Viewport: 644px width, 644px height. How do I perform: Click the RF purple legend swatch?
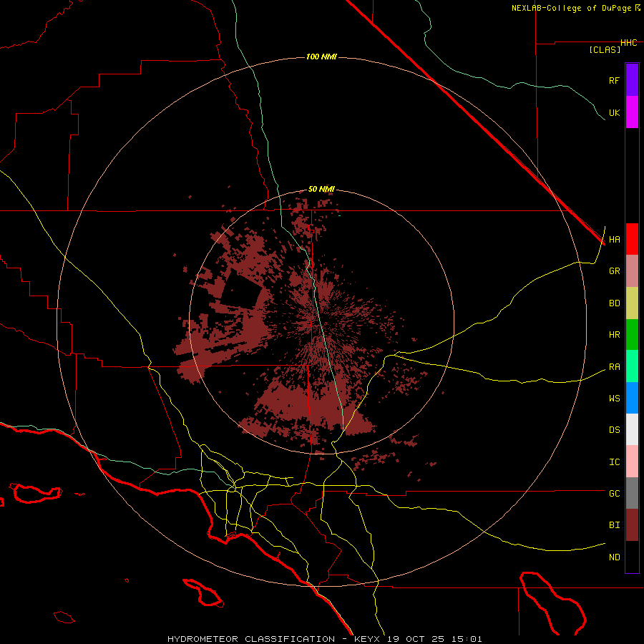(632, 80)
